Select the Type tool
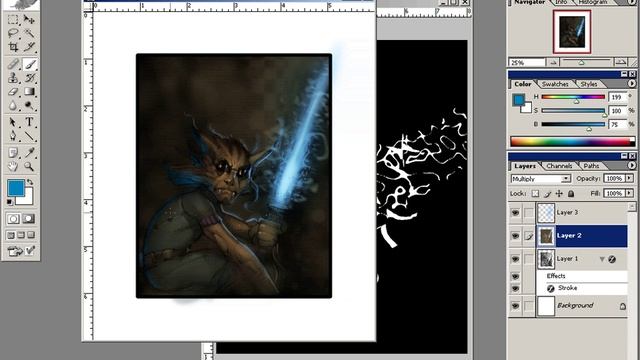 (29, 122)
